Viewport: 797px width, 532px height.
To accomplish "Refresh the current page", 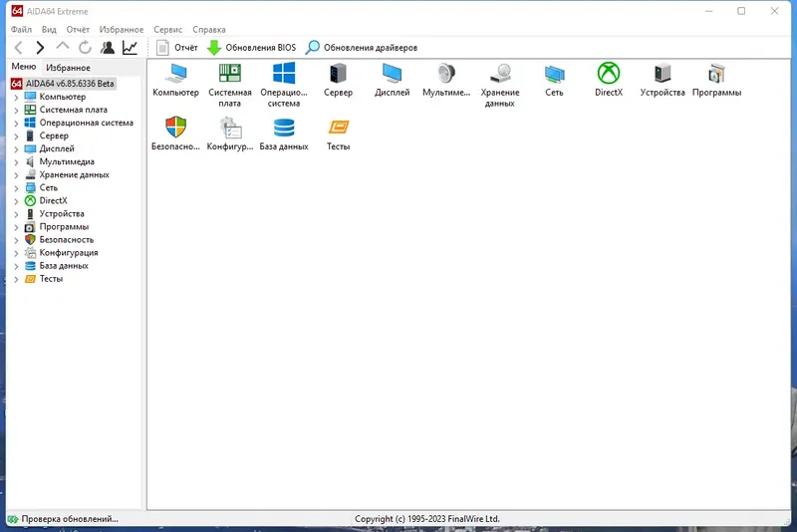I will [x=85, y=48].
